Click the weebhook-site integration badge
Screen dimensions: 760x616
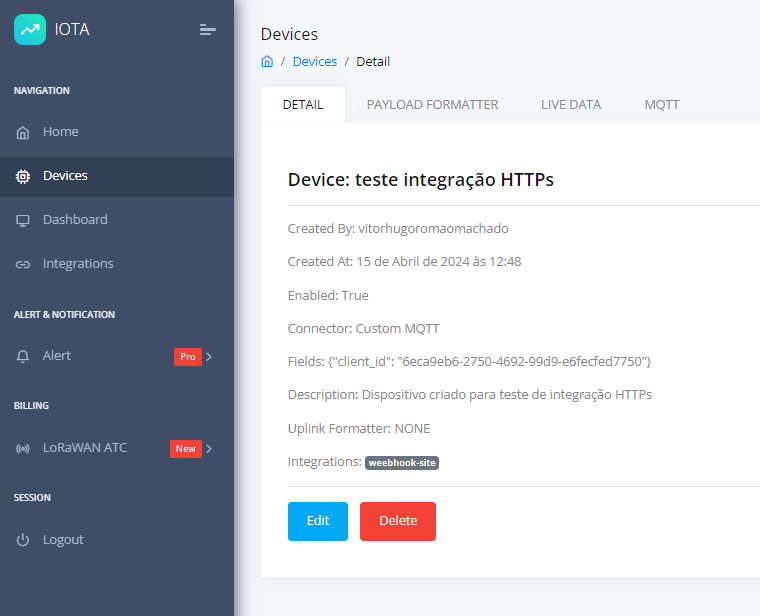pyautogui.click(x=402, y=463)
